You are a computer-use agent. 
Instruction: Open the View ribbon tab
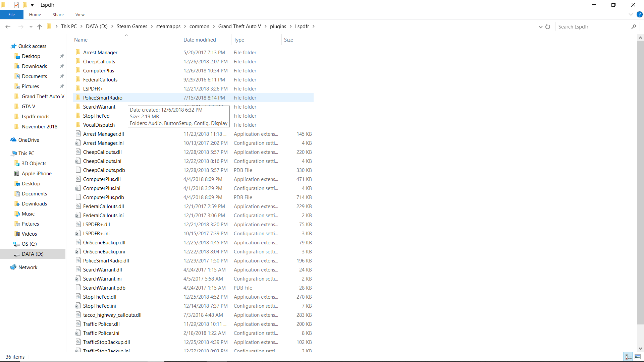(x=80, y=14)
